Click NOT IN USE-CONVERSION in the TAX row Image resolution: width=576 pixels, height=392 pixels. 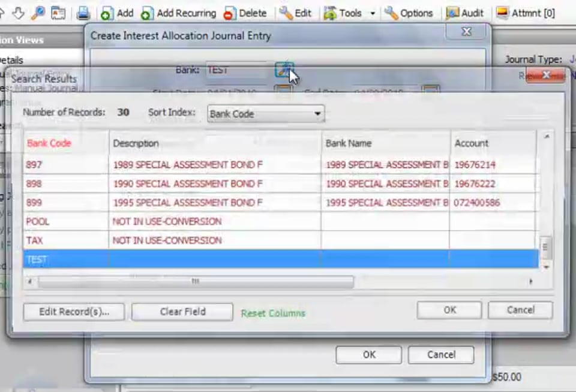(x=167, y=240)
